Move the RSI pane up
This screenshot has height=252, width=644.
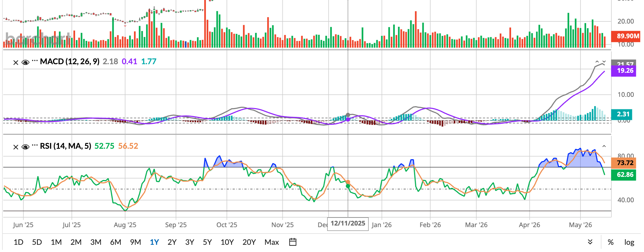[604, 146]
